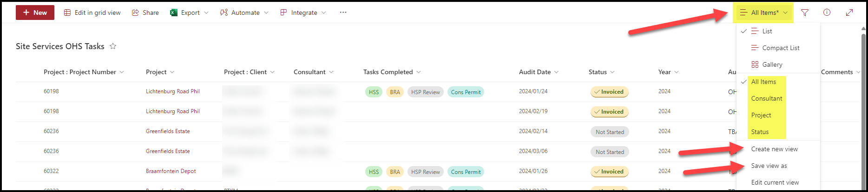Screen dimensions: 868x192
Task: Click the expand to full-screen arrow icon
Action: pos(849,13)
